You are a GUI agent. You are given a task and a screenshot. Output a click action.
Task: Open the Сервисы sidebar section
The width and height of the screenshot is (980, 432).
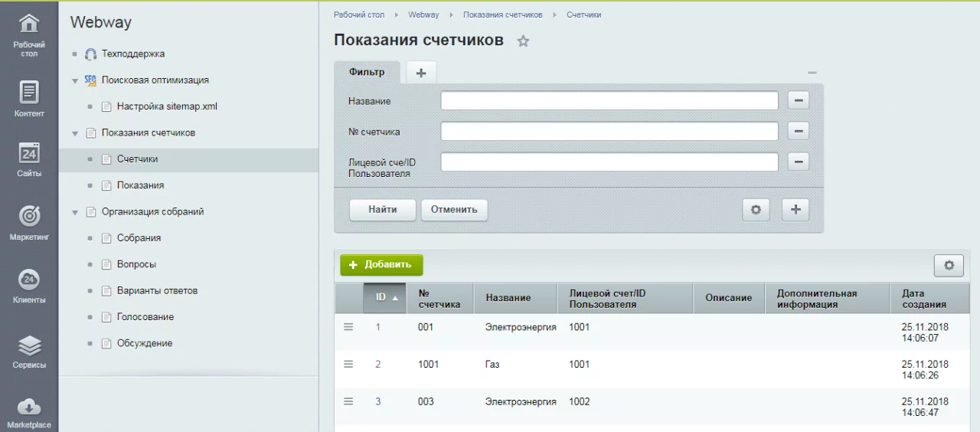tap(29, 352)
